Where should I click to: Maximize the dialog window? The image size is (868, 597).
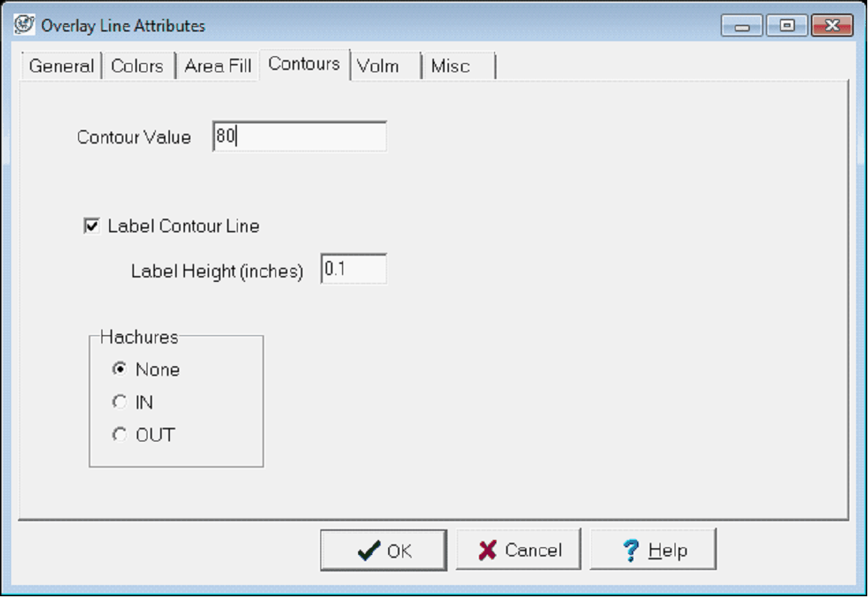(x=787, y=26)
